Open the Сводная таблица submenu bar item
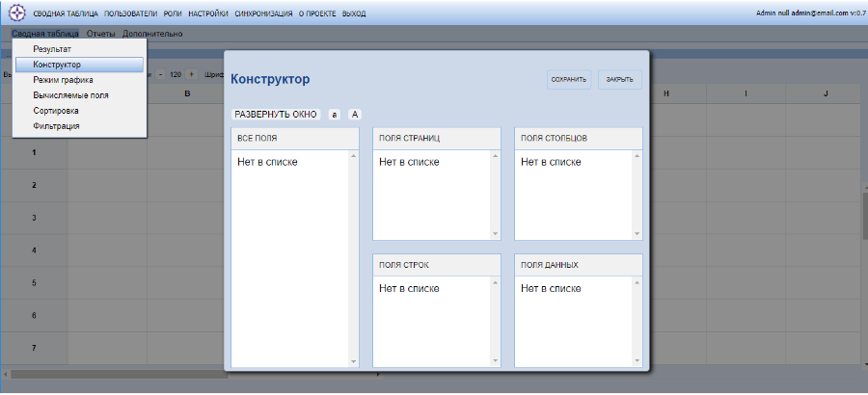The image size is (868, 395). (x=44, y=34)
